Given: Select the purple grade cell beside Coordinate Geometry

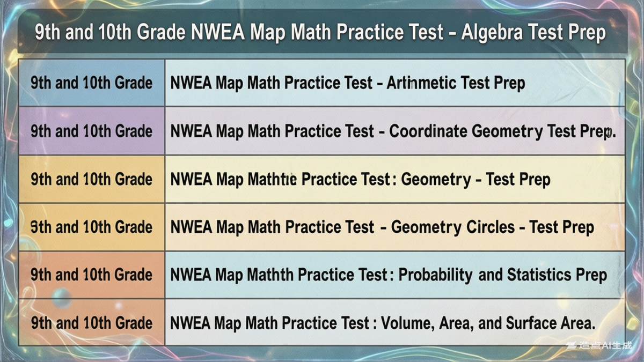Looking at the screenshot, I should (x=92, y=131).
